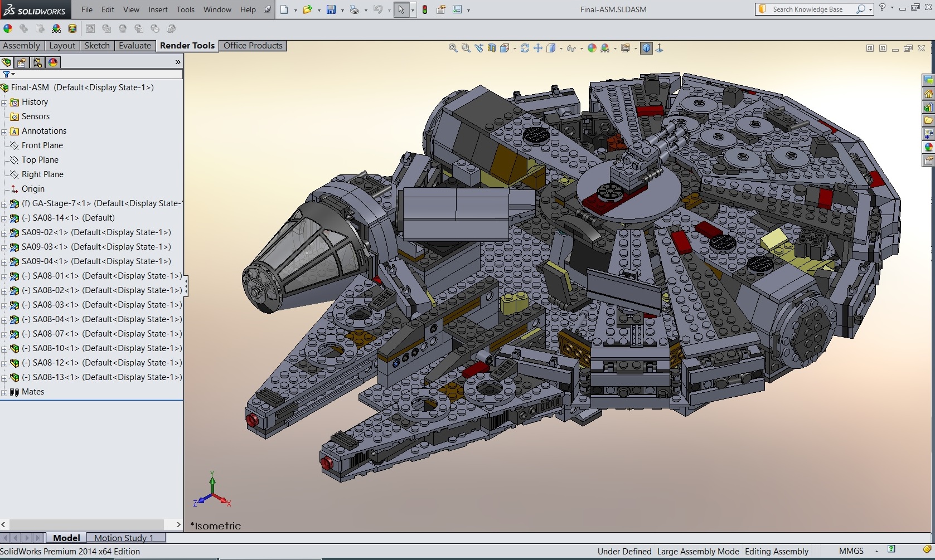Open Custom Properties task pane tab
This screenshot has height=560, width=935.
[x=928, y=160]
